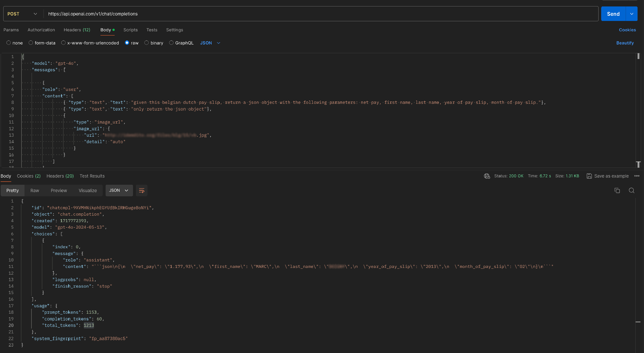Open the Send button dropdown arrow
The height and width of the screenshot is (353, 644).
631,14
